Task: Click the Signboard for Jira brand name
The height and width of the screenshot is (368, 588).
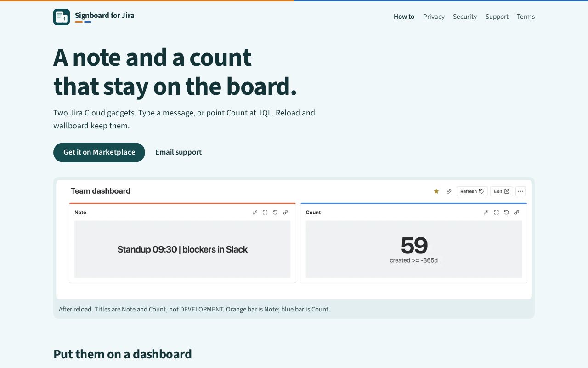Action: [105, 16]
